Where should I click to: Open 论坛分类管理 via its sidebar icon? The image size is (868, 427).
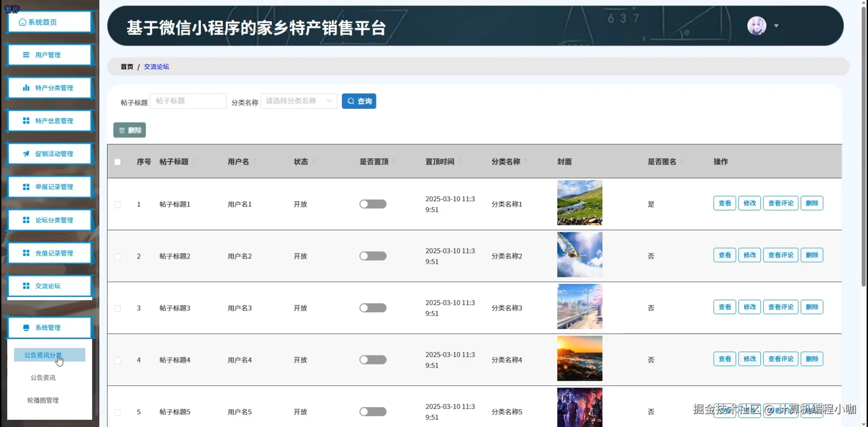pos(26,220)
